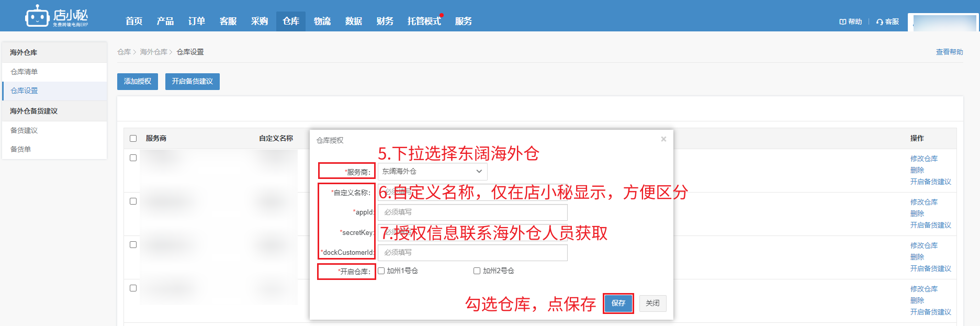The width and height of the screenshot is (980, 326).
Task: Click 修改仓库 in the first table row
Action: click(924, 159)
